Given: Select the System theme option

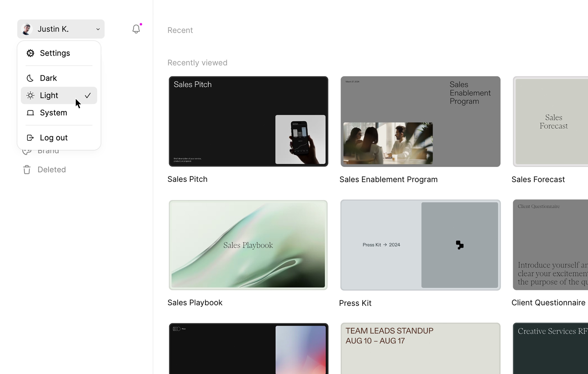Looking at the screenshot, I should tap(53, 112).
